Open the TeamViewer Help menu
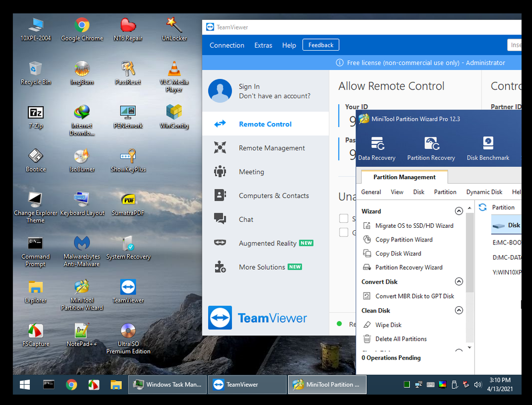 point(289,45)
